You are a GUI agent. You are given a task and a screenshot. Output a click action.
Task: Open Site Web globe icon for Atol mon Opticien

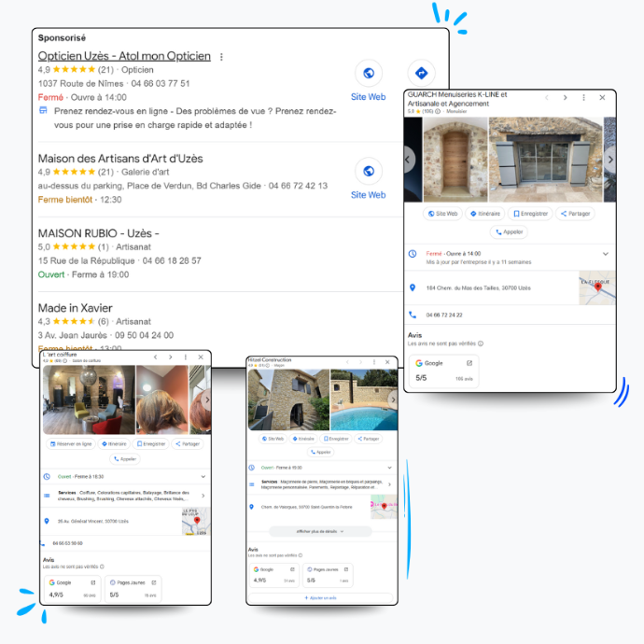point(369,73)
